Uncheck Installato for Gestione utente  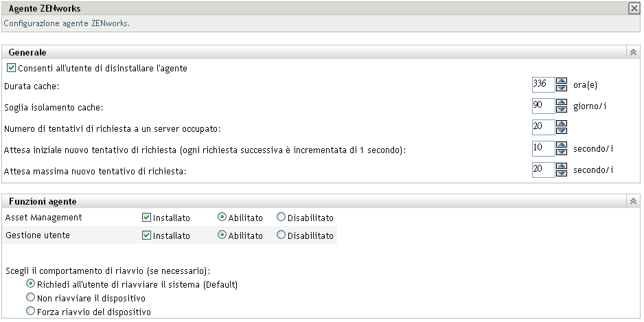[146, 235]
